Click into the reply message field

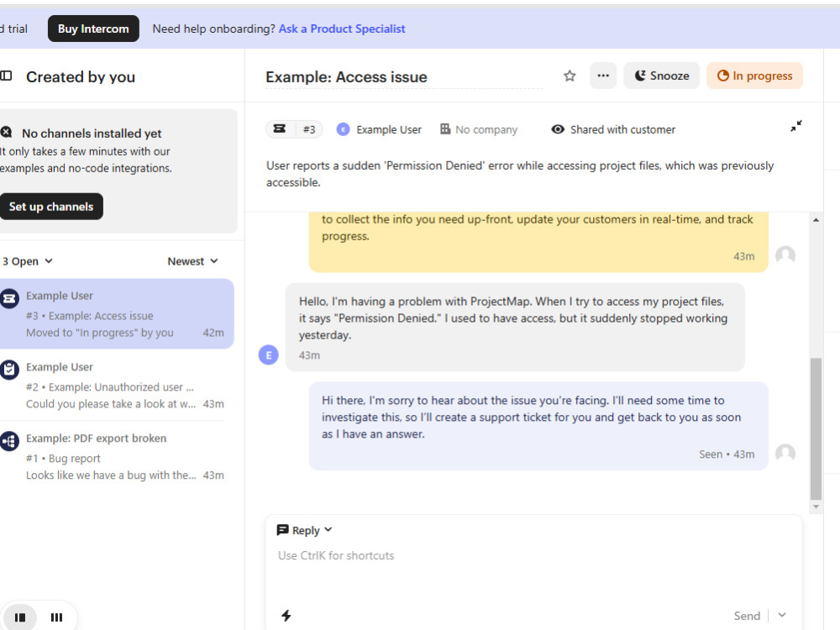[533, 568]
